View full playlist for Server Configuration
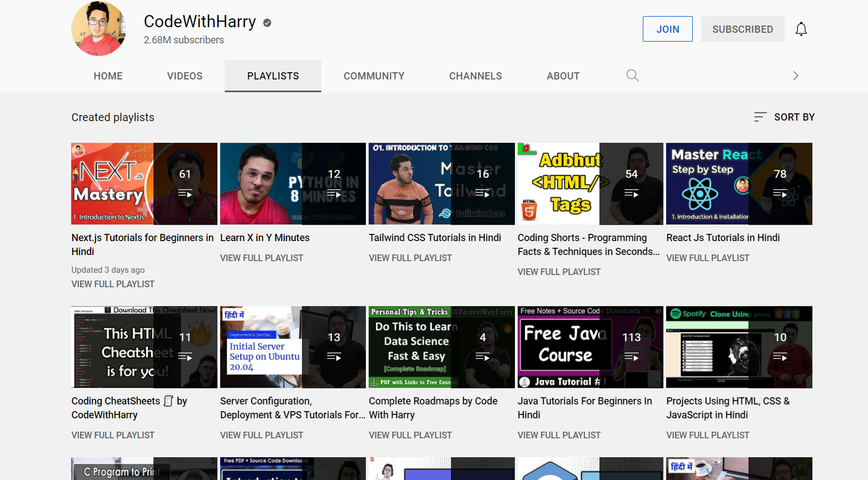This screenshot has height=480, width=868. pos(261,435)
